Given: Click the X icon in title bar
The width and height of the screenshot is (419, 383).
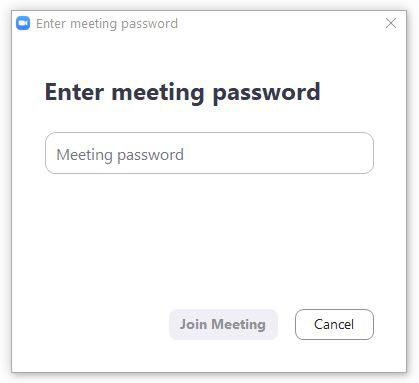Looking at the screenshot, I should click(391, 23).
